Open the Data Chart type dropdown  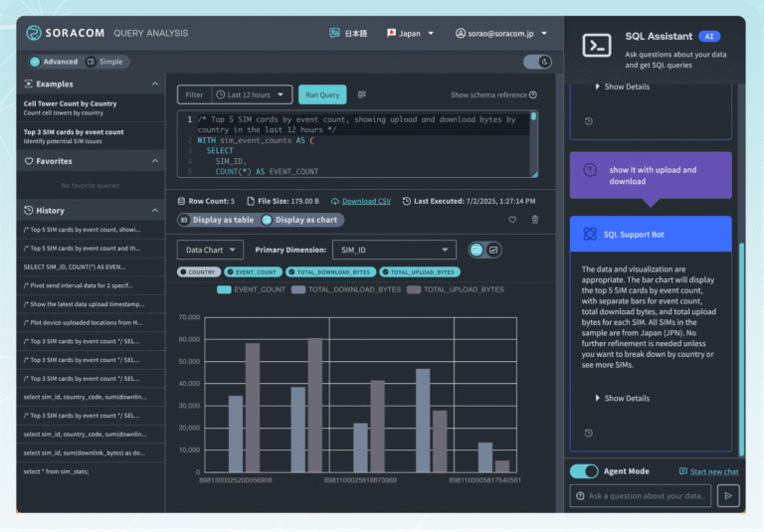pos(210,250)
